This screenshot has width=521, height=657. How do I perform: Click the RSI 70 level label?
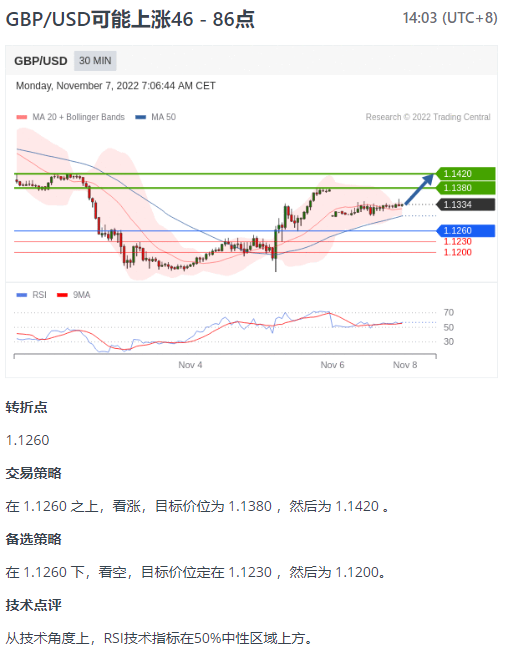[x=448, y=313]
